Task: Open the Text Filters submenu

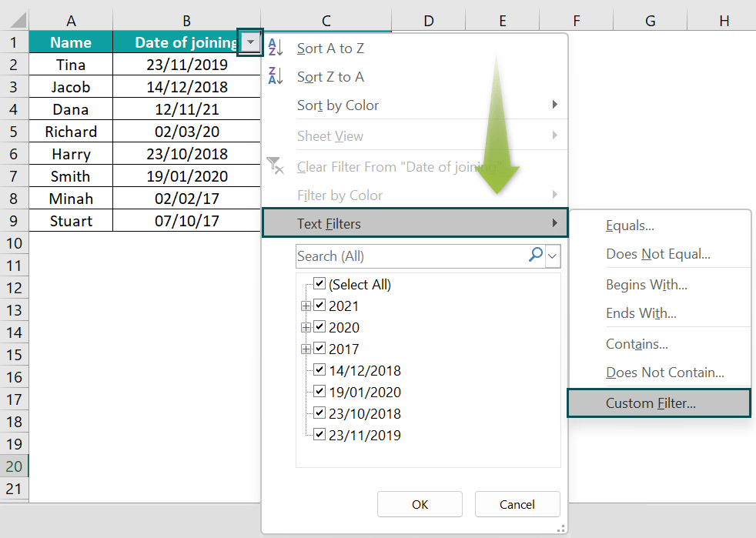Action: (x=331, y=225)
